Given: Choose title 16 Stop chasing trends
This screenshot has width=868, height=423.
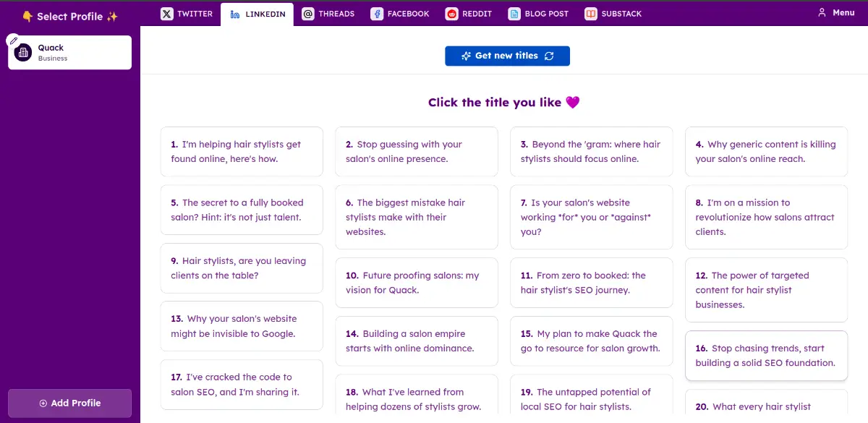Looking at the screenshot, I should (766, 355).
